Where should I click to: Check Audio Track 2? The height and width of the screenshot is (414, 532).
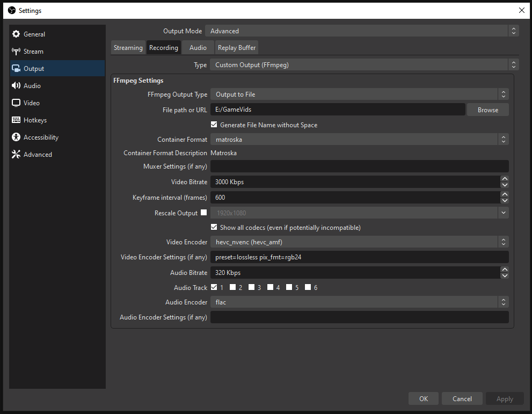(x=231, y=287)
